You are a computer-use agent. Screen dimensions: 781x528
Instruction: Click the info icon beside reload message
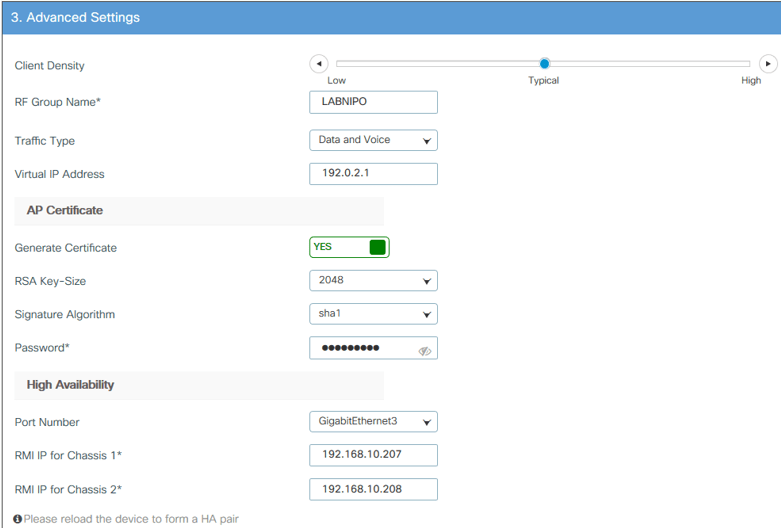(18, 519)
